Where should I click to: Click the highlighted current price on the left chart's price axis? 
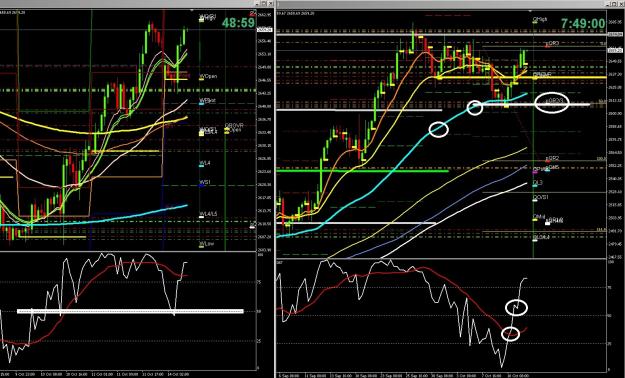265,30
